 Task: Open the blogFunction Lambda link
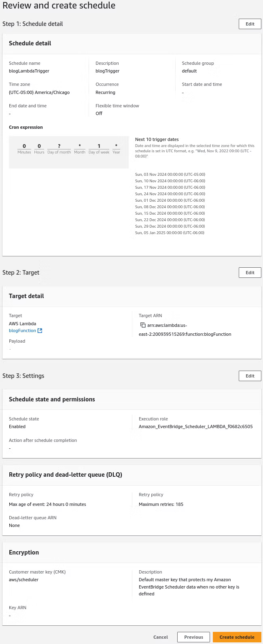[22, 331]
